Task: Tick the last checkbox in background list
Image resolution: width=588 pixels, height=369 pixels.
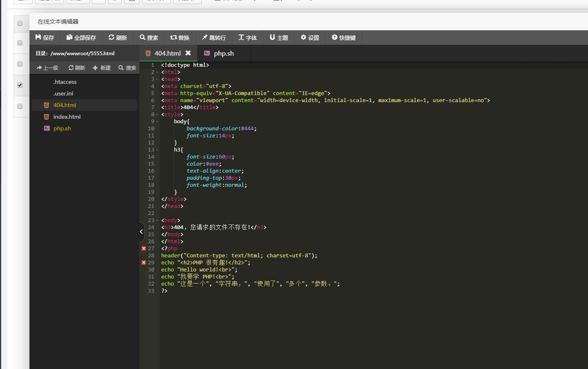Action: pyautogui.click(x=20, y=106)
